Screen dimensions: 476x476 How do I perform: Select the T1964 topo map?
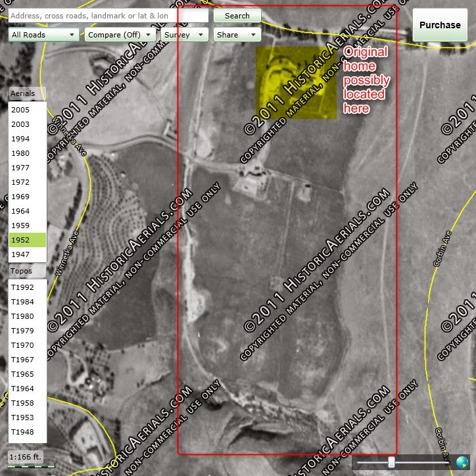pyautogui.click(x=28, y=389)
